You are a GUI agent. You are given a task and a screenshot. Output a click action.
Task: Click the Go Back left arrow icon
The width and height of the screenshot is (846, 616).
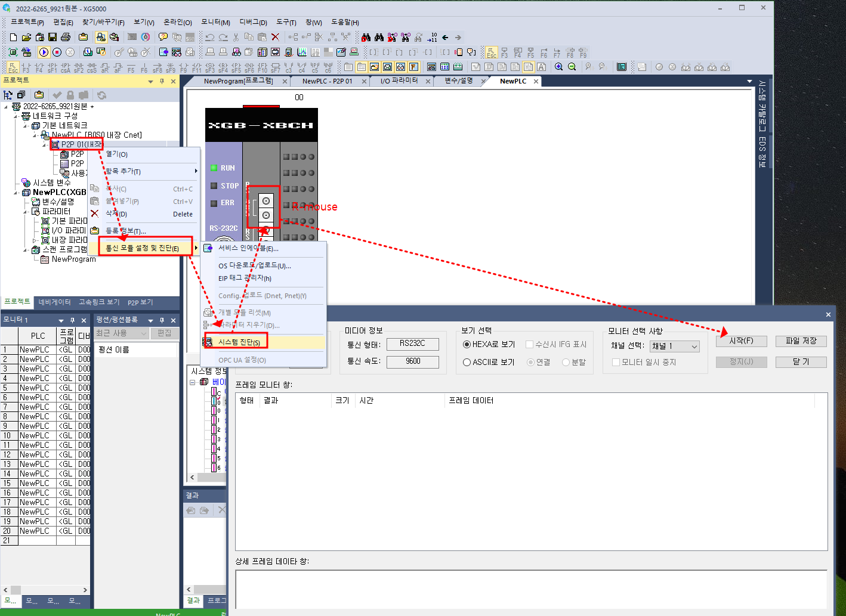445,37
